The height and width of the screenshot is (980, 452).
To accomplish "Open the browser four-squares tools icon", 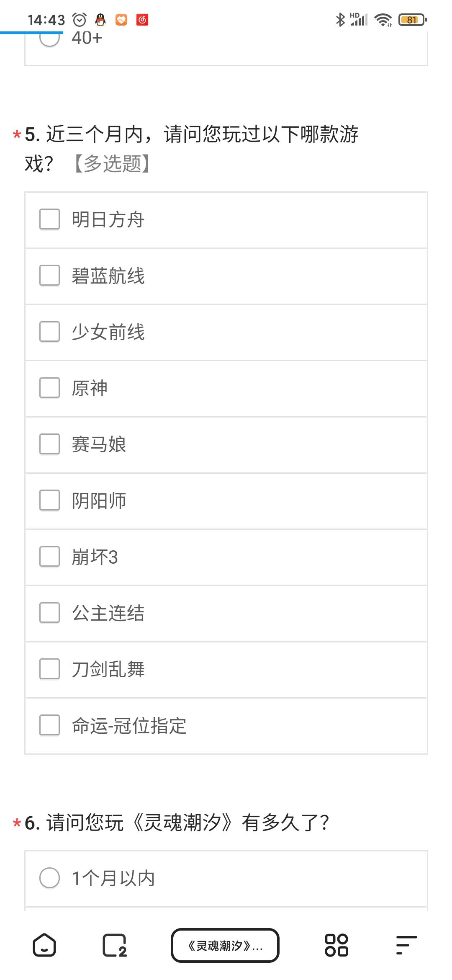I will tap(336, 945).
